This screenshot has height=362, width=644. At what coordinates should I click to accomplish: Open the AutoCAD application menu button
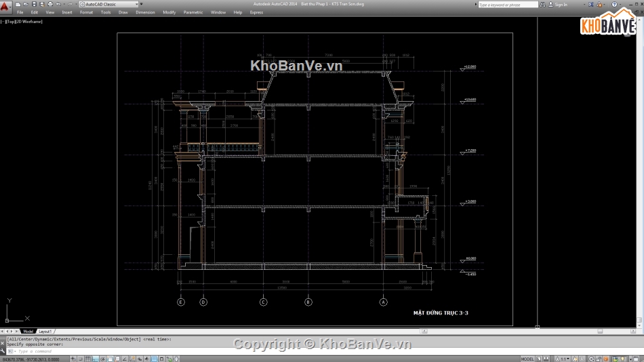(5, 7)
